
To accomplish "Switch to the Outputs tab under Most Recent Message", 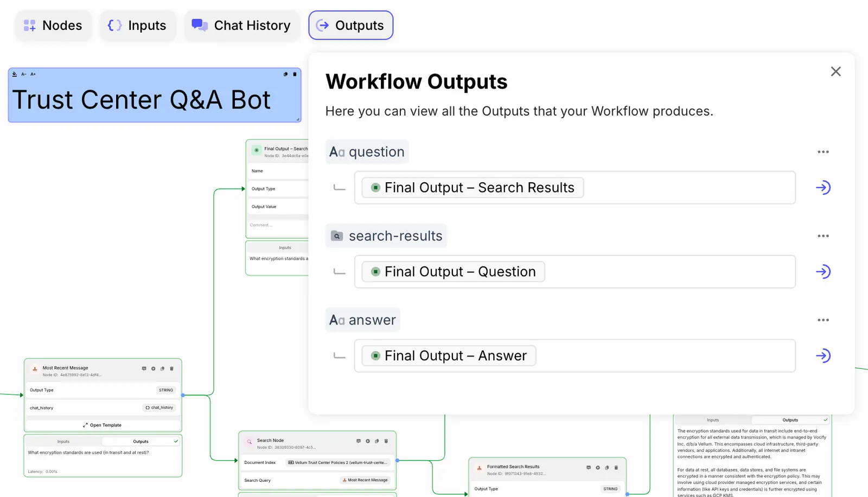I will coord(141,442).
